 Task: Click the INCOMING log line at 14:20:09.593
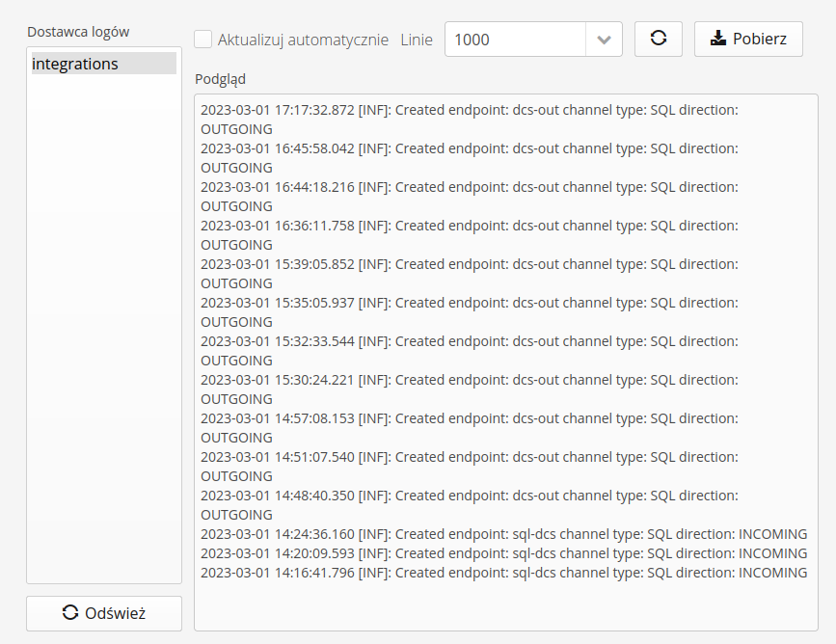click(x=503, y=553)
